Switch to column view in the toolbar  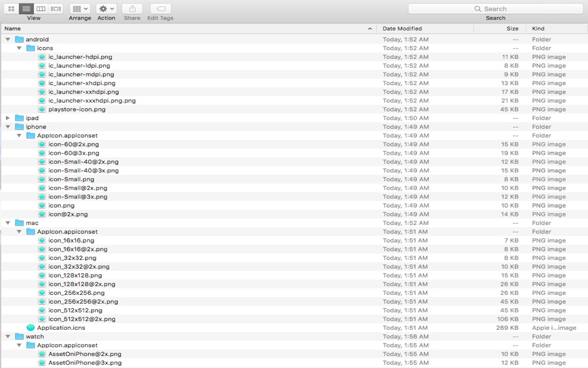click(x=41, y=8)
